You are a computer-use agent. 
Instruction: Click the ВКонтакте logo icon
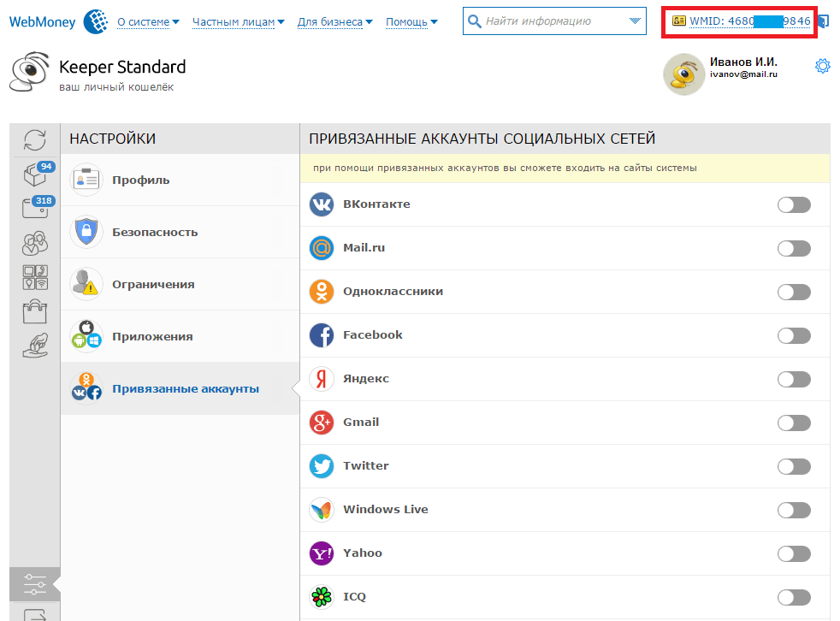tap(322, 204)
